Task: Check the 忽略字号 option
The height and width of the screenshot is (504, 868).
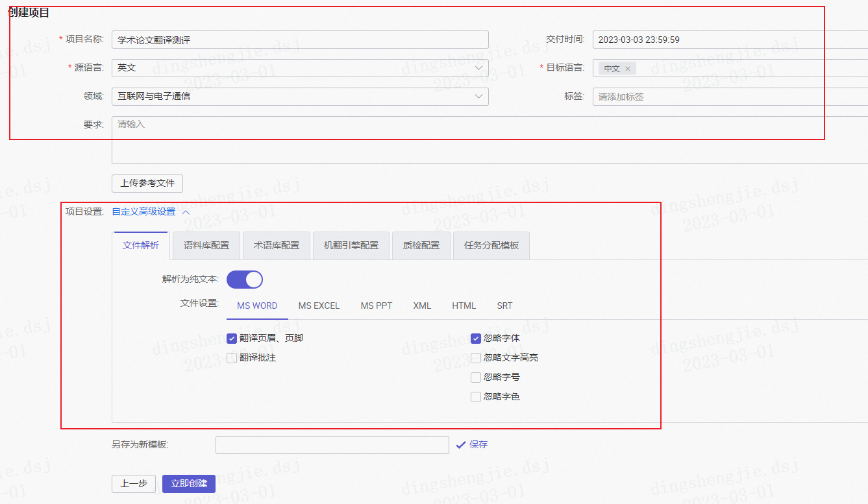Action: [x=475, y=377]
